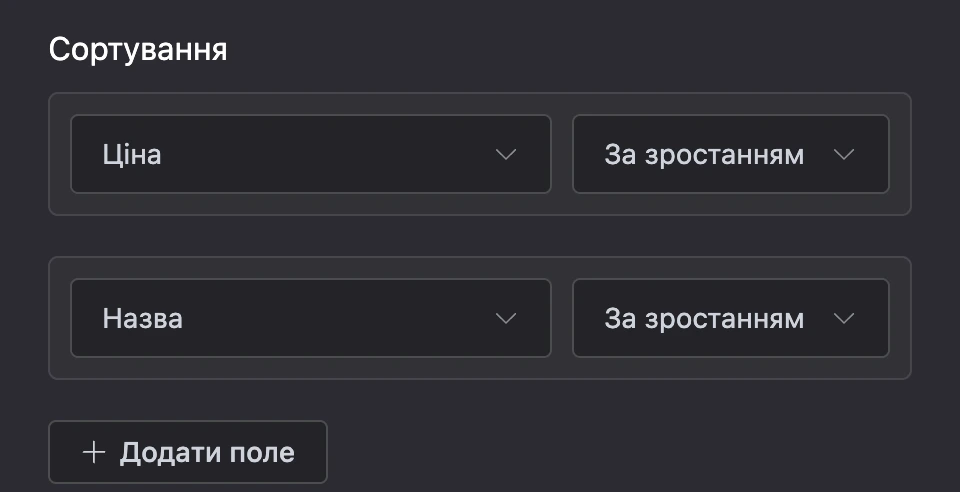960x492 pixels.
Task: Select the second sort rule container with Назва
Action: tap(480, 318)
